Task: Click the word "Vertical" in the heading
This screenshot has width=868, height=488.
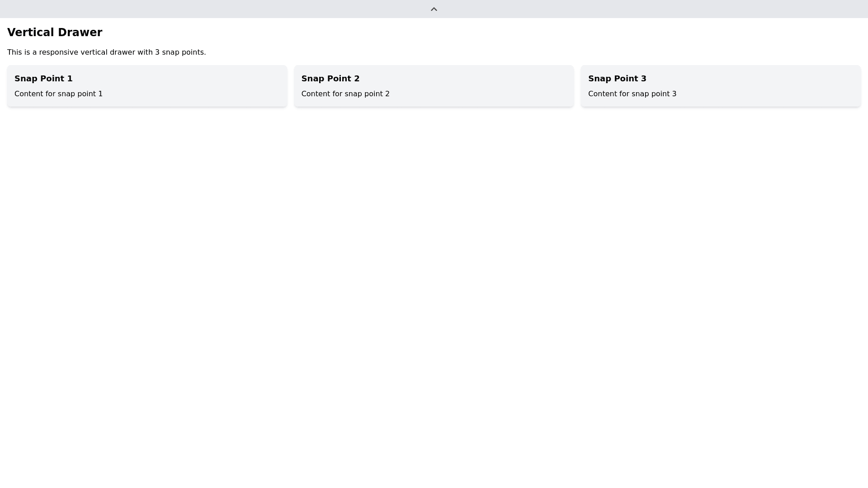Action: pos(31,33)
